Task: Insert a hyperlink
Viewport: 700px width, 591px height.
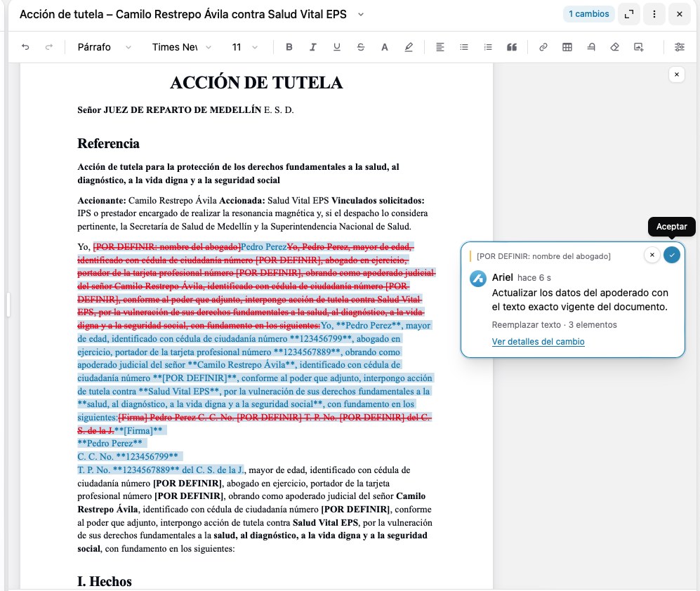Action: (x=543, y=47)
